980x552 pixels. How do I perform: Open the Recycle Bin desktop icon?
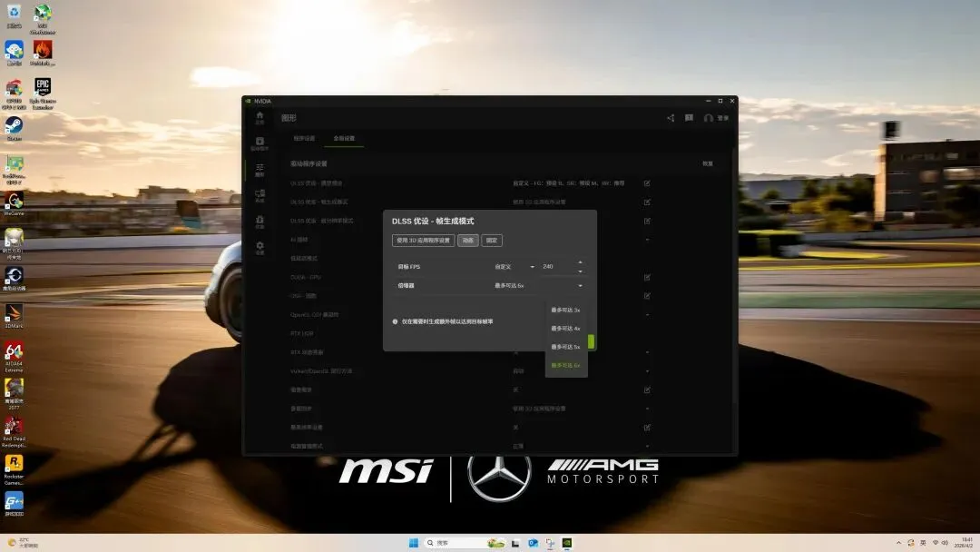(14, 16)
